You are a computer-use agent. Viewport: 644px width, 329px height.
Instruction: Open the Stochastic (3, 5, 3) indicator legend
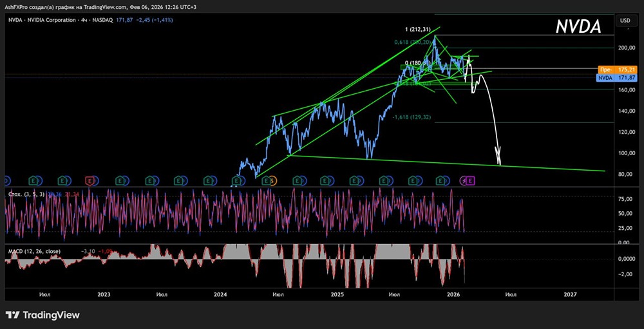(26, 194)
